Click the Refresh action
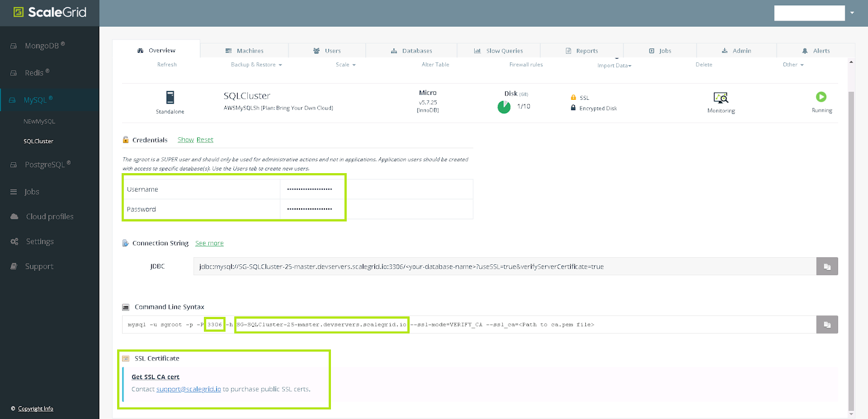Screen dimensions: 868x419 [167, 65]
